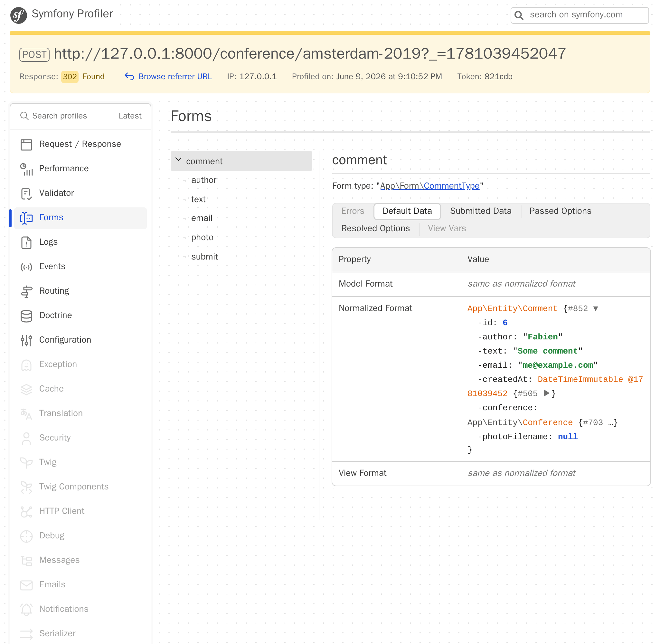The height and width of the screenshot is (644, 660).
Task: Click the IP address 127.0.0.1
Action: pyautogui.click(x=258, y=76)
